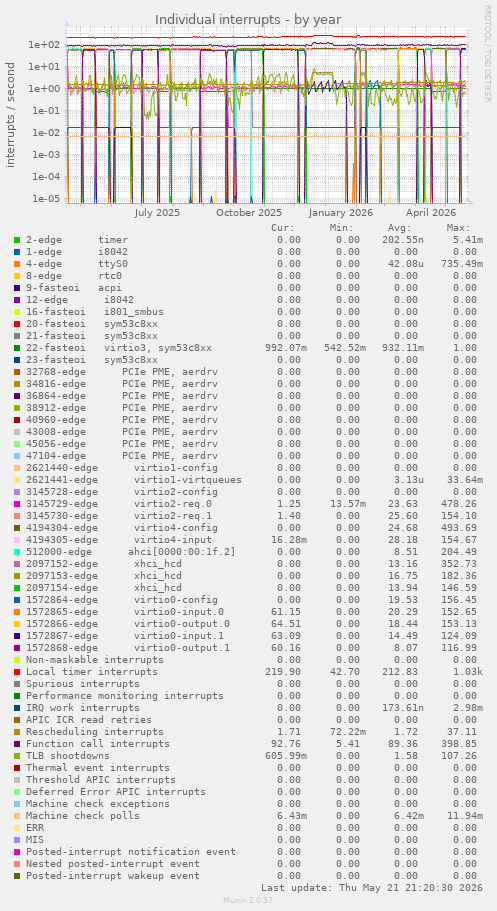
Task: Click the Rescheduling interrupts legend label
Action: point(95,732)
